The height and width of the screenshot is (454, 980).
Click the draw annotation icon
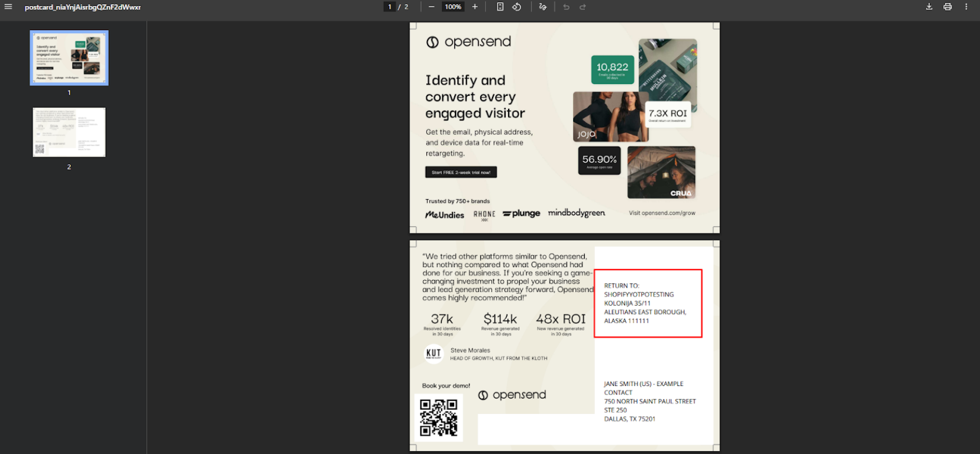543,7
